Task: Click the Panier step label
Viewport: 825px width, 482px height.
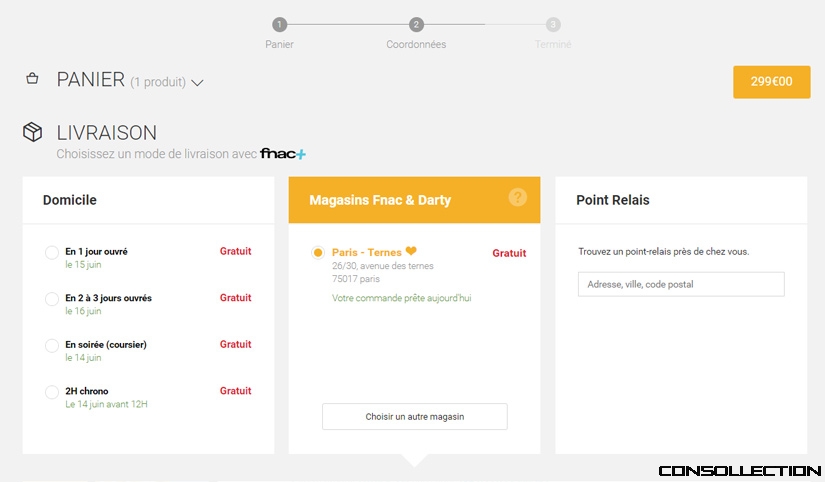Action: 279,44
